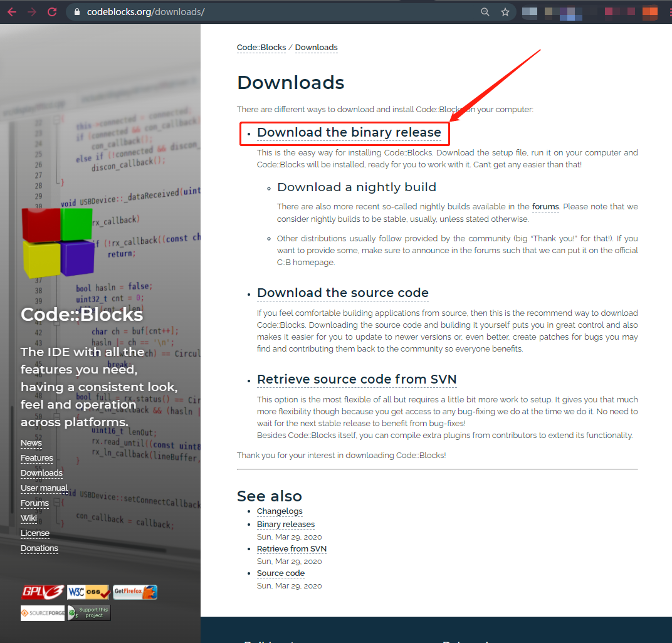
Task: Visit the User manual page
Action: pyautogui.click(x=44, y=488)
